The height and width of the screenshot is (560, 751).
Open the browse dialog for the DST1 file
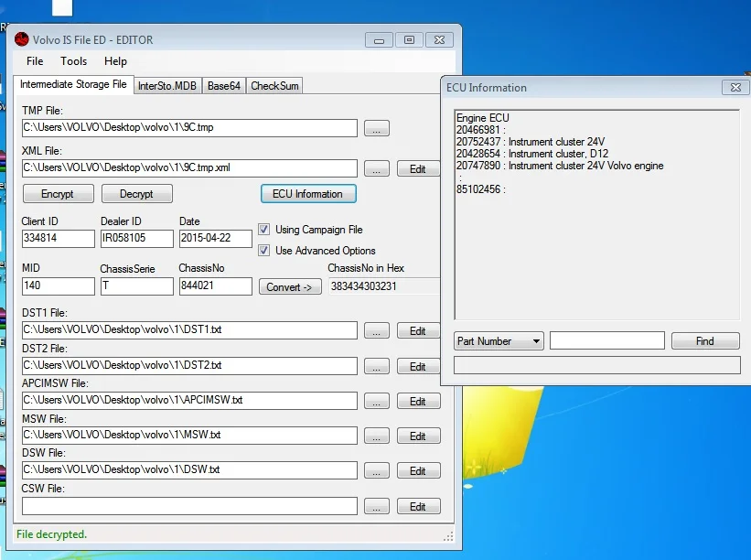point(377,330)
